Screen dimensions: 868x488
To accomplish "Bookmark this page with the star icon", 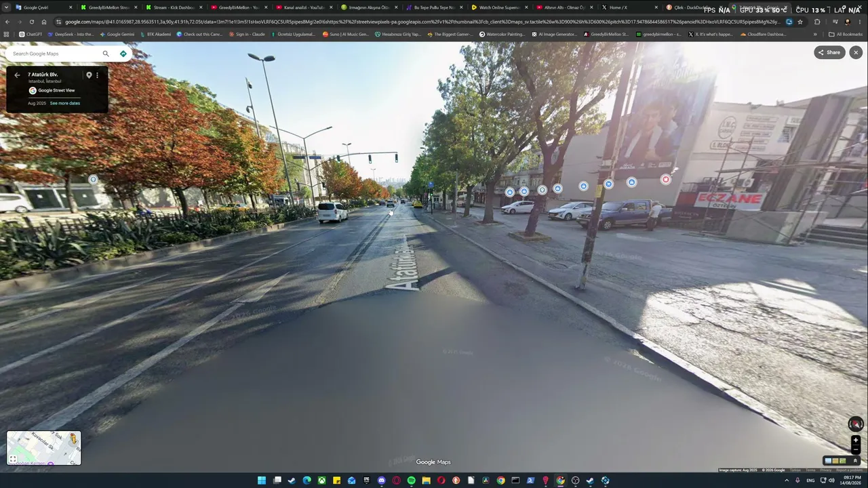I will 800,22.
